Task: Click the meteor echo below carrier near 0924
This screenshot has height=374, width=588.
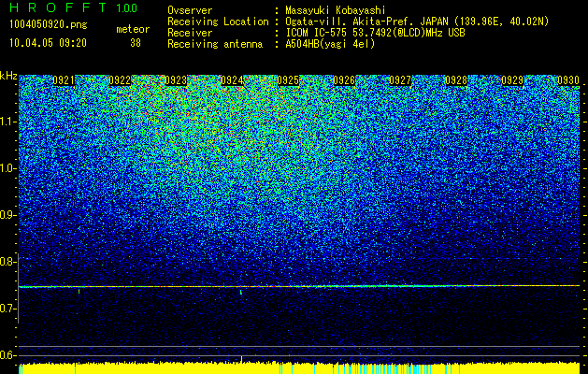Action: click(241, 292)
